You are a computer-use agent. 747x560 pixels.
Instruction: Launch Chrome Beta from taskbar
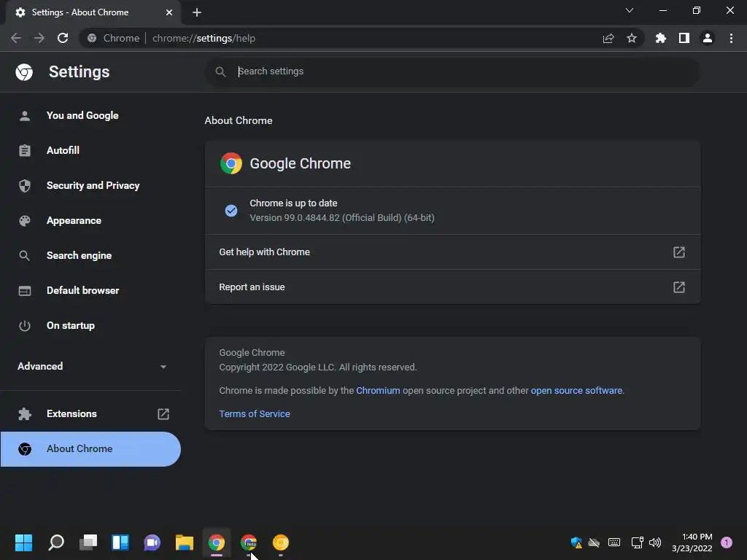[249, 542]
